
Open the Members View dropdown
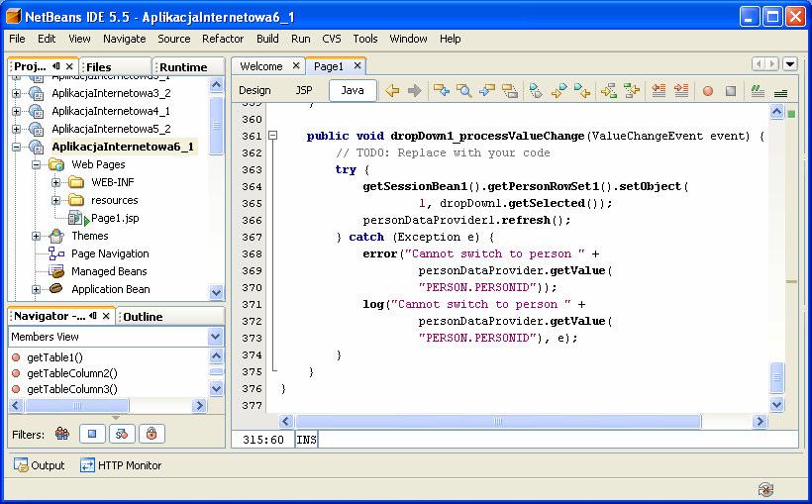[x=216, y=337]
